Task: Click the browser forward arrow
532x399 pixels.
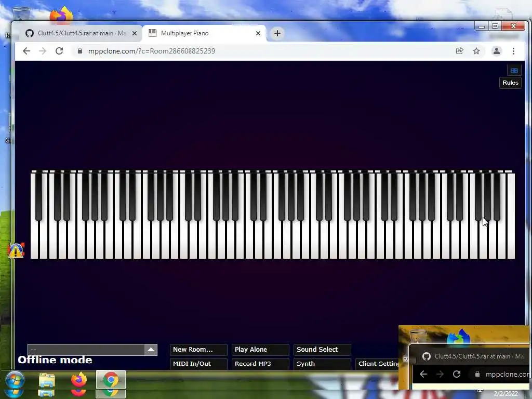Action: (x=43, y=51)
